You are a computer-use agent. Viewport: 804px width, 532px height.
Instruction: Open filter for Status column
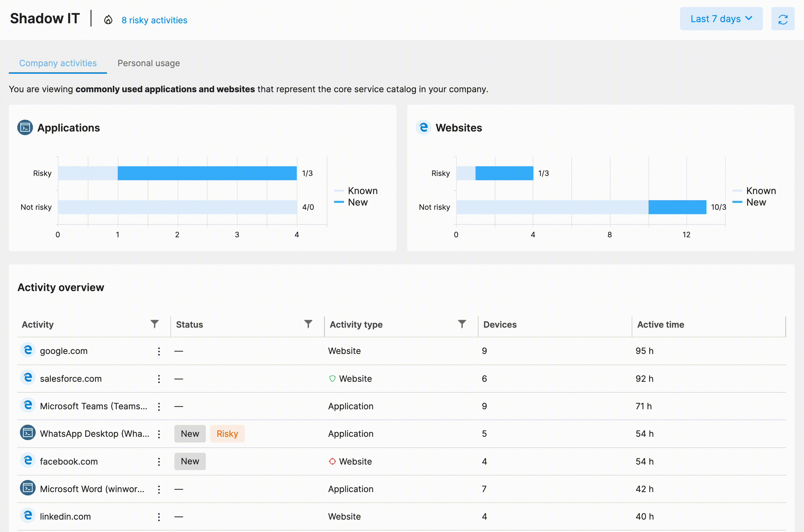[308, 324]
